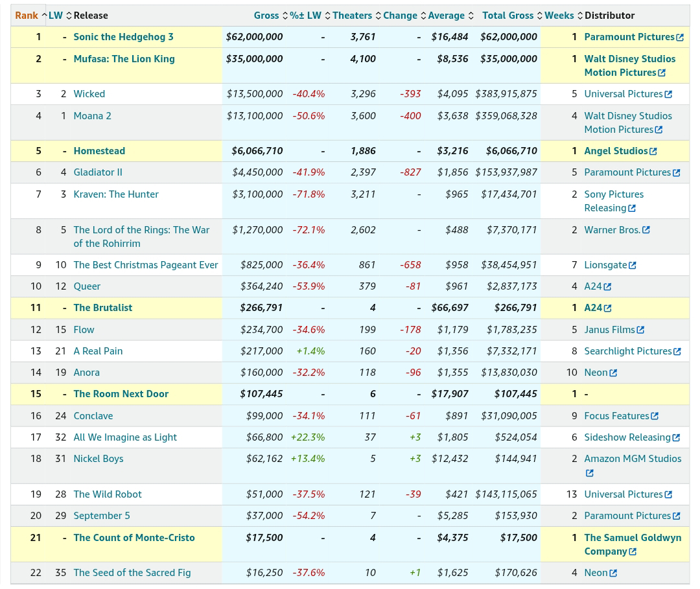
Task: Open All We Imagine as Light link
Action: tap(125, 437)
